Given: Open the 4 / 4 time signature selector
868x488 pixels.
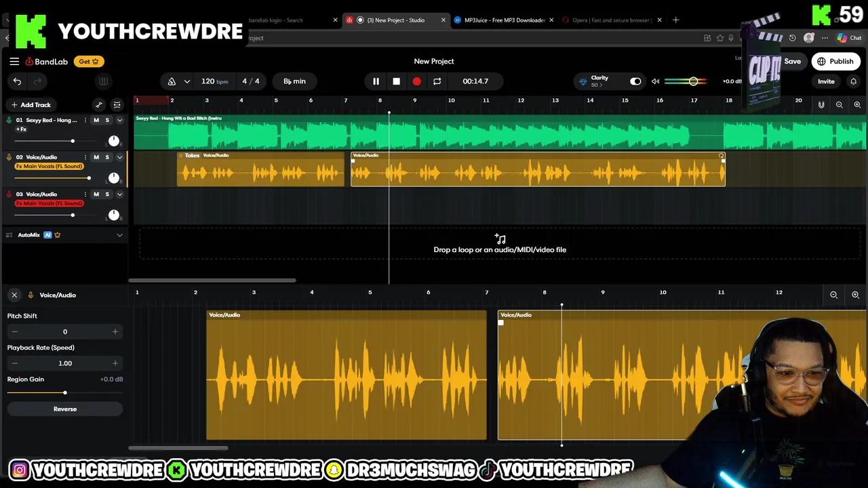Looking at the screenshot, I should pos(251,81).
